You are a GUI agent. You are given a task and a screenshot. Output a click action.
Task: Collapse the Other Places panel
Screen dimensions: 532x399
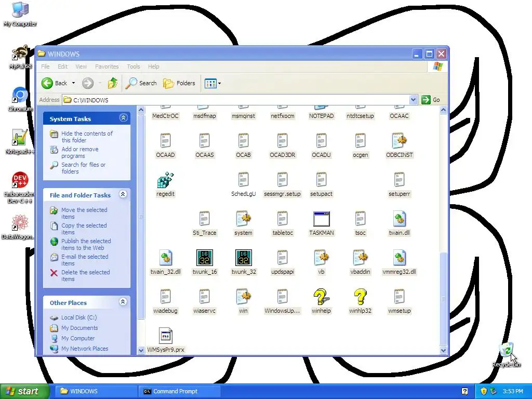point(123,302)
